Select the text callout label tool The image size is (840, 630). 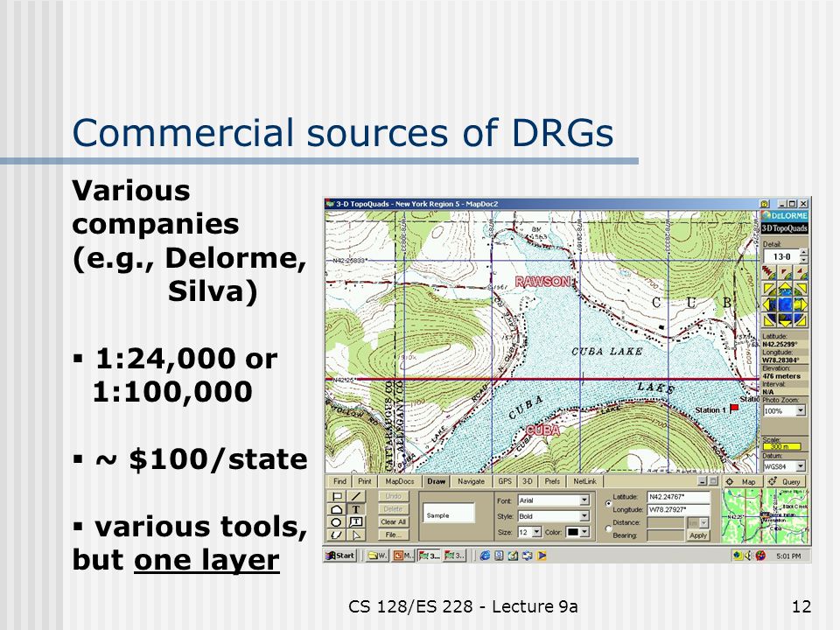tap(356, 522)
